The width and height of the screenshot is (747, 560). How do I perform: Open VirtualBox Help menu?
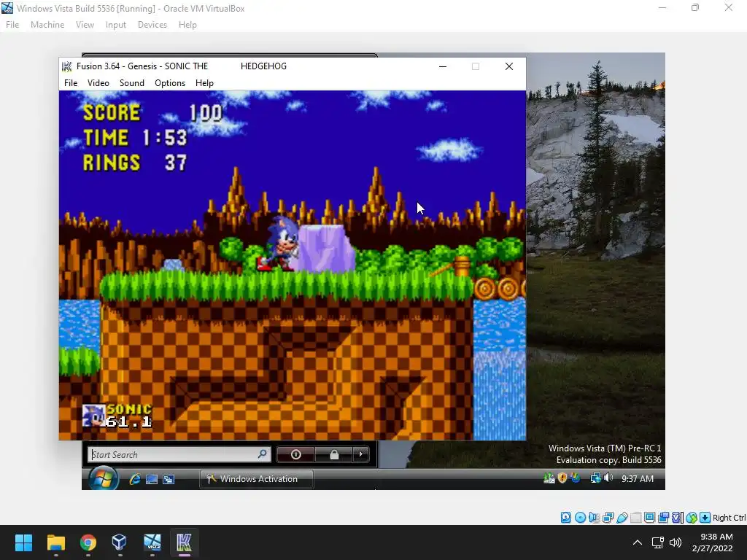pos(187,25)
